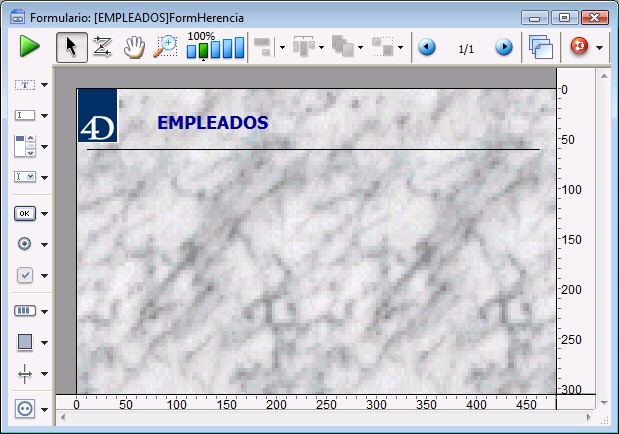
Task: Expand the alignment tool dropdown arrow
Action: [282, 47]
